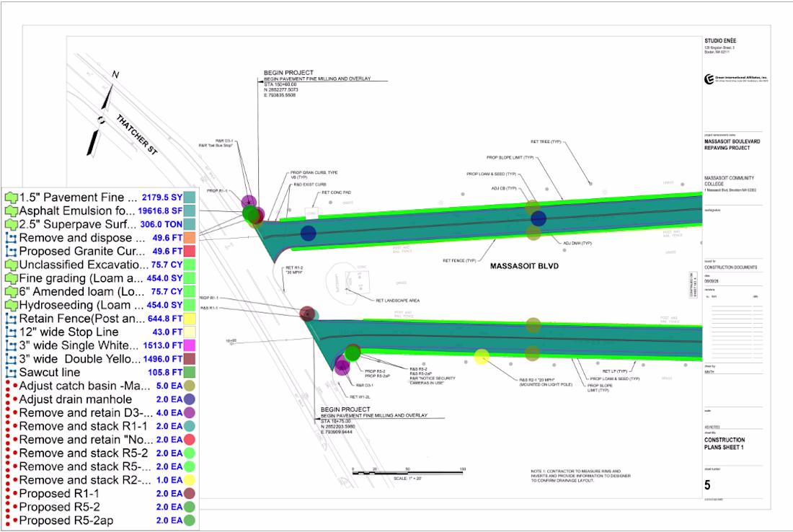Click the "306.0 TON" quantity value
Viewport: 793px width, 532px height.
[161, 224]
